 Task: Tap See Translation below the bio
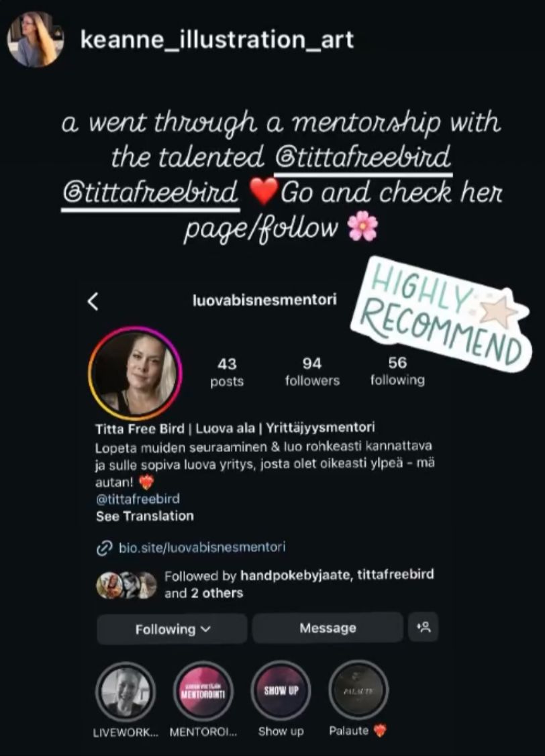145,517
